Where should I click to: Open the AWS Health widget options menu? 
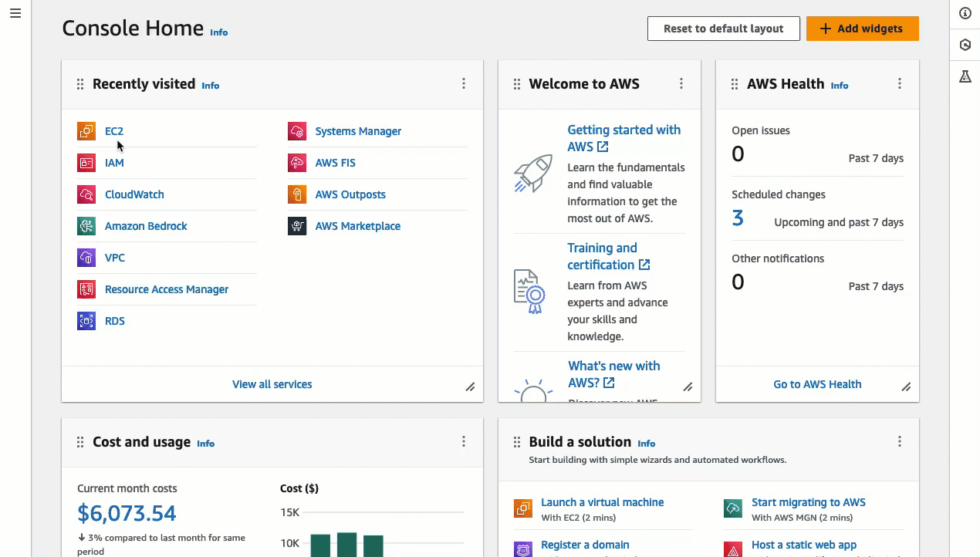pyautogui.click(x=900, y=83)
